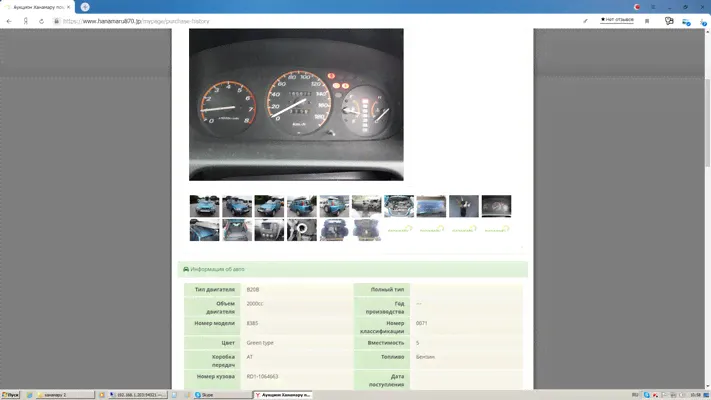Click the page vertical scrollbar
Image resolution: width=711 pixels, height=400 pixels.
(x=706, y=150)
